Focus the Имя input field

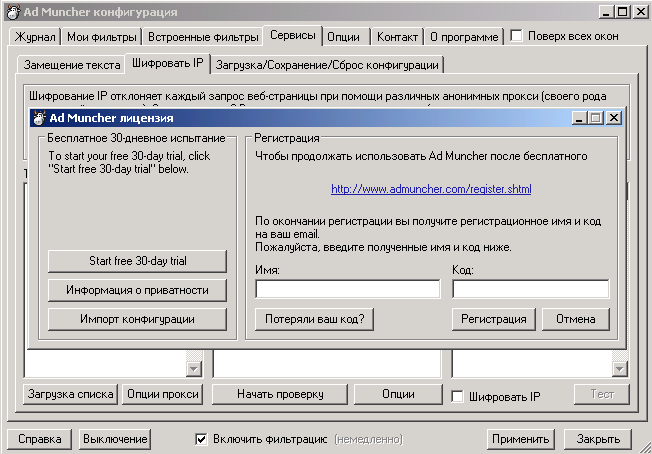click(x=348, y=289)
